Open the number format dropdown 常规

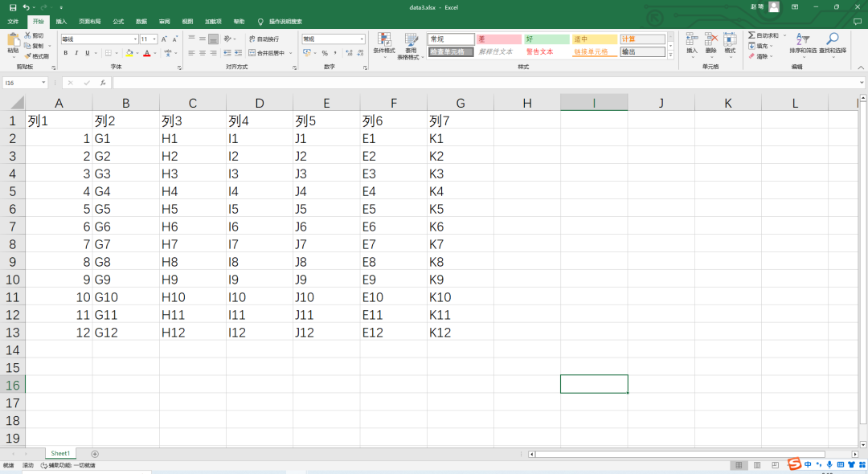pos(362,39)
